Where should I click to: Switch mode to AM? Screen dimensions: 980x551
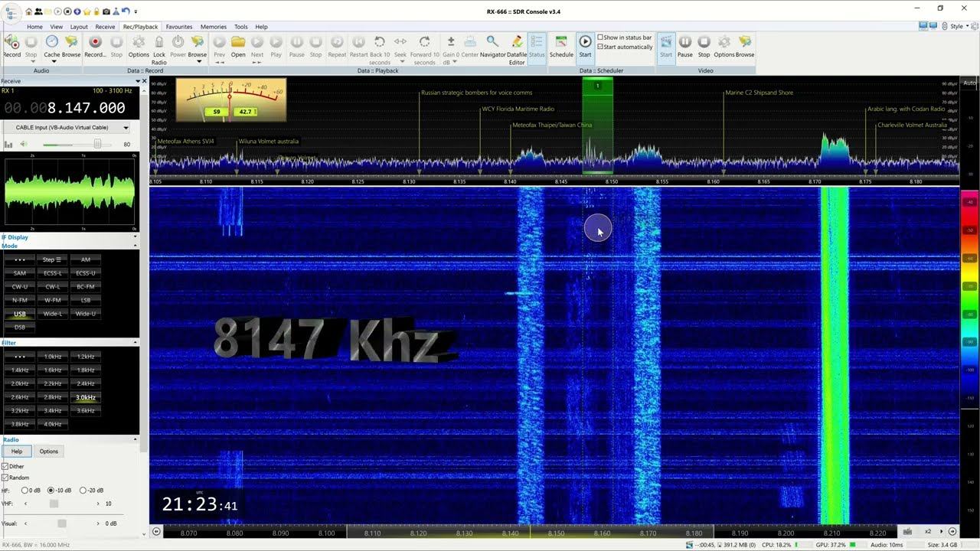pos(86,259)
